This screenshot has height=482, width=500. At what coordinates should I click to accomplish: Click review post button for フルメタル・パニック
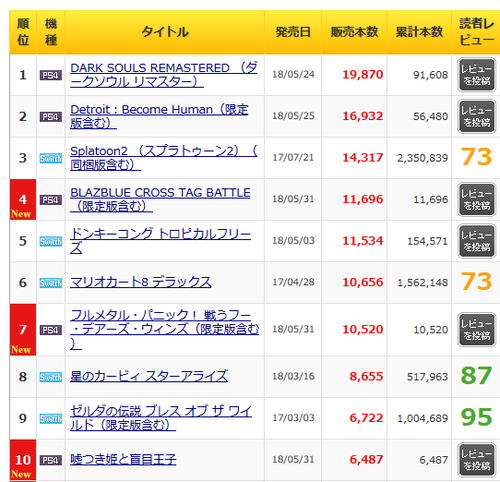pos(477,329)
